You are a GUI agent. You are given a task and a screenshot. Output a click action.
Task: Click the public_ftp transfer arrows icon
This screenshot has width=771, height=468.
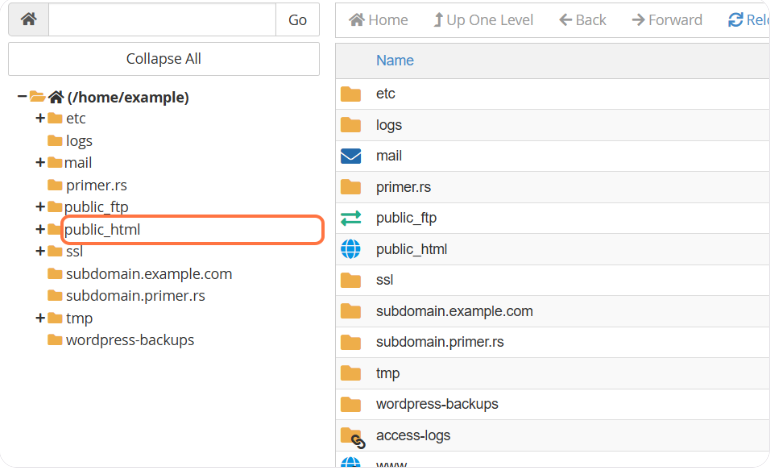click(350, 218)
